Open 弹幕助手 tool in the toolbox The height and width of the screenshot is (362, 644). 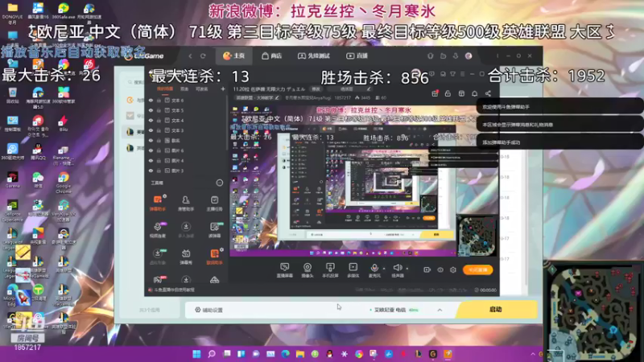(157, 204)
